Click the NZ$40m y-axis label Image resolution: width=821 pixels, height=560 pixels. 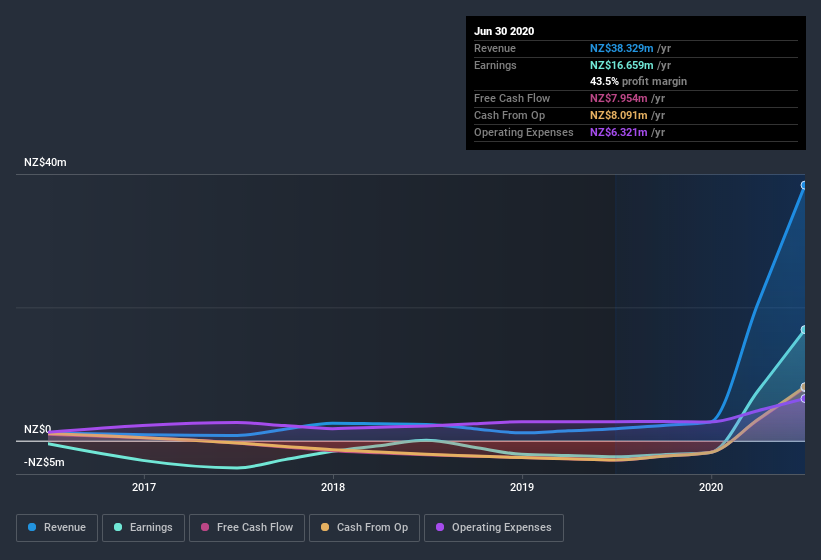[x=45, y=162]
